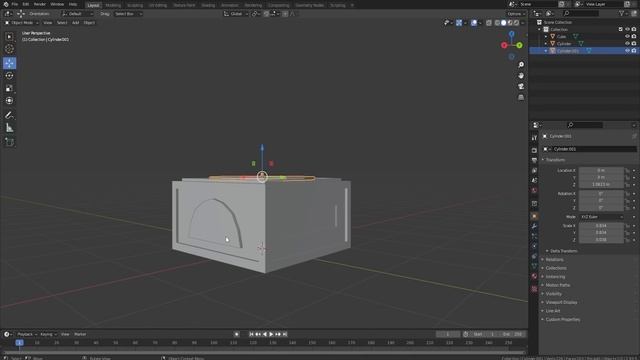
Task: Click the Location Z value field
Action: click(x=601, y=184)
